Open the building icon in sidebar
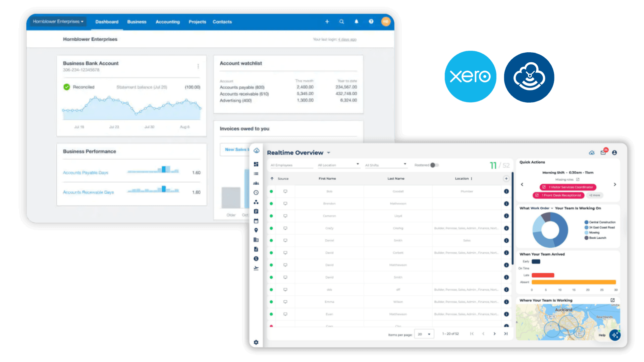644x362 pixels. click(256, 240)
